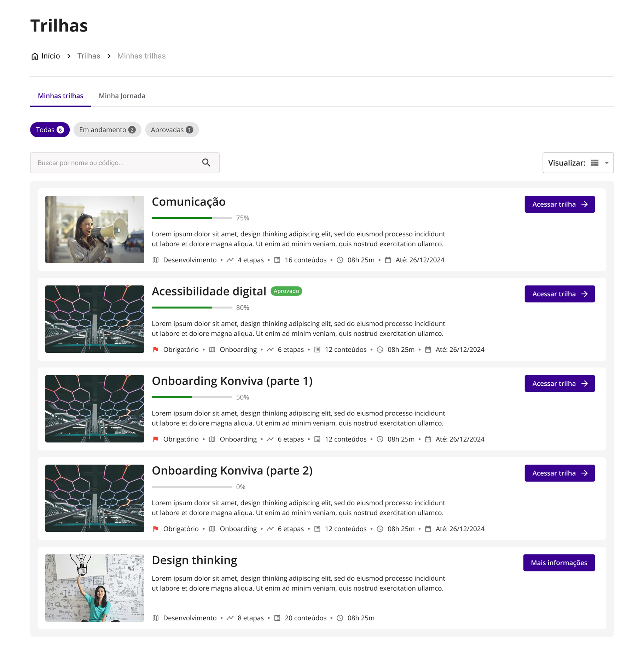644x667 pixels.
Task: Select the Todas filter chip
Action: (x=50, y=130)
